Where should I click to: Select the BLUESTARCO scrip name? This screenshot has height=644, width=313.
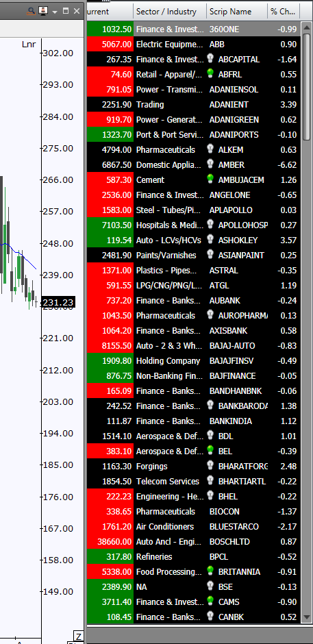pyautogui.click(x=234, y=526)
